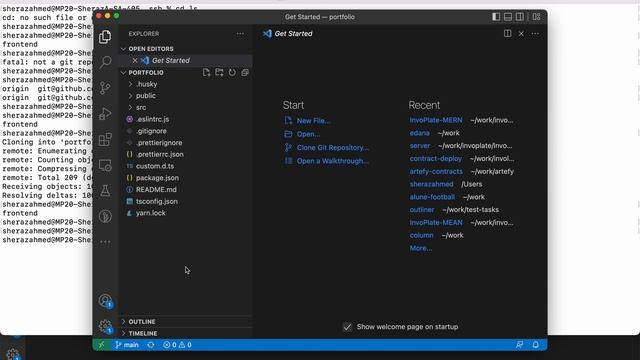Open the Extensions view
Screen dimensions: 640x360
105,139
